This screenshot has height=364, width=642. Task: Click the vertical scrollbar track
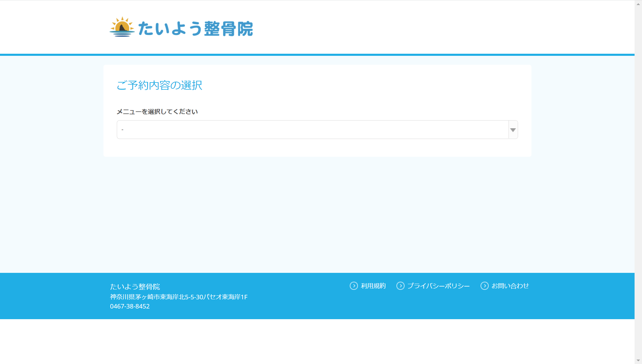638,178
